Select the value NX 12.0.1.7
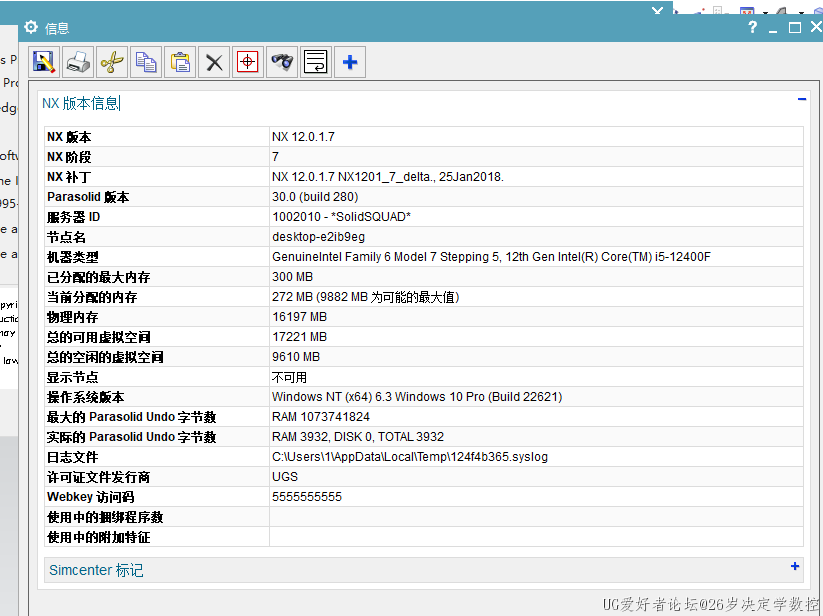Screen dimensions: 823x616 (303, 137)
